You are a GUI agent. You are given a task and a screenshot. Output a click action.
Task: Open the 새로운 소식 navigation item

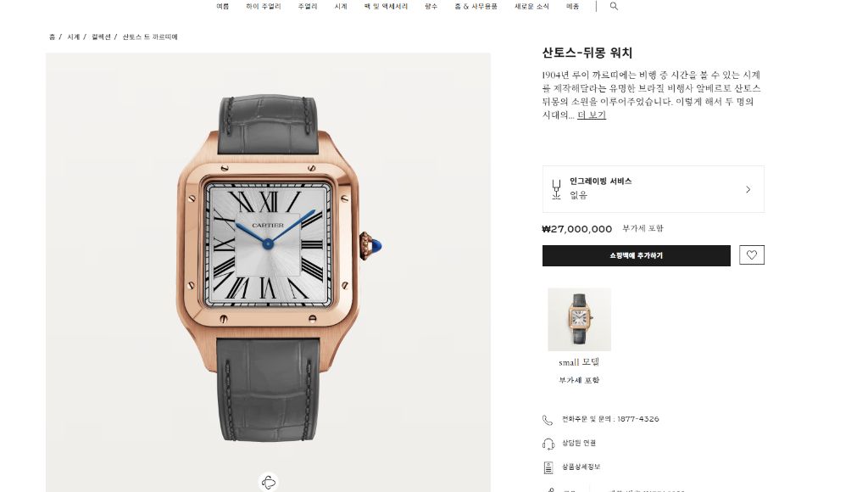[x=531, y=6]
